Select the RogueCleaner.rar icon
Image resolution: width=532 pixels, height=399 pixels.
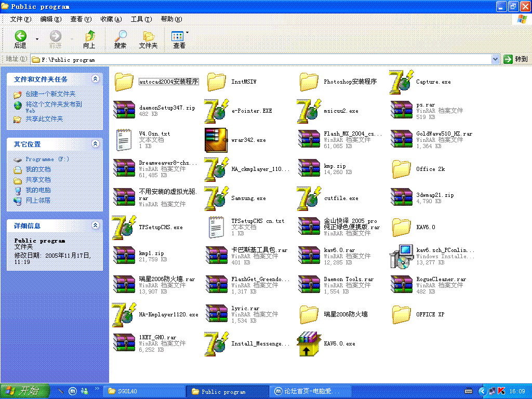click(402, 285)
